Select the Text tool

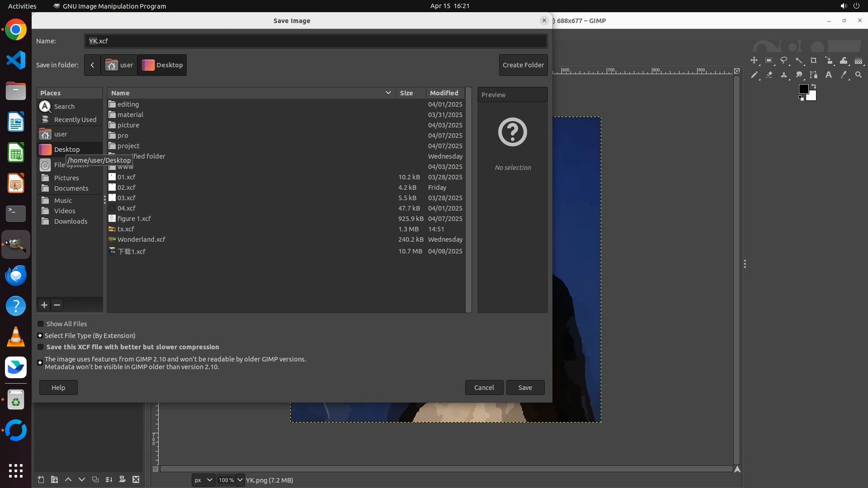pyautogui.click(x=829, y=75)
